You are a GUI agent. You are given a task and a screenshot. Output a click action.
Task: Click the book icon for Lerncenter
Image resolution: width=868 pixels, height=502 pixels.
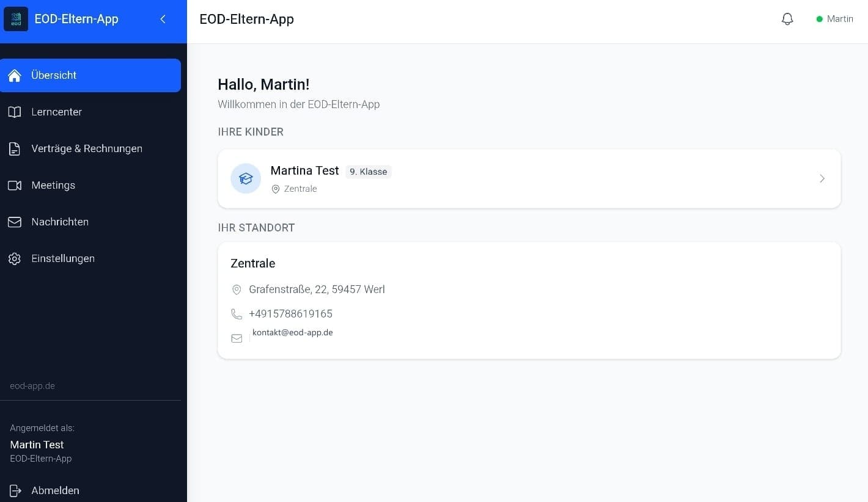click(x=15, y=112)
